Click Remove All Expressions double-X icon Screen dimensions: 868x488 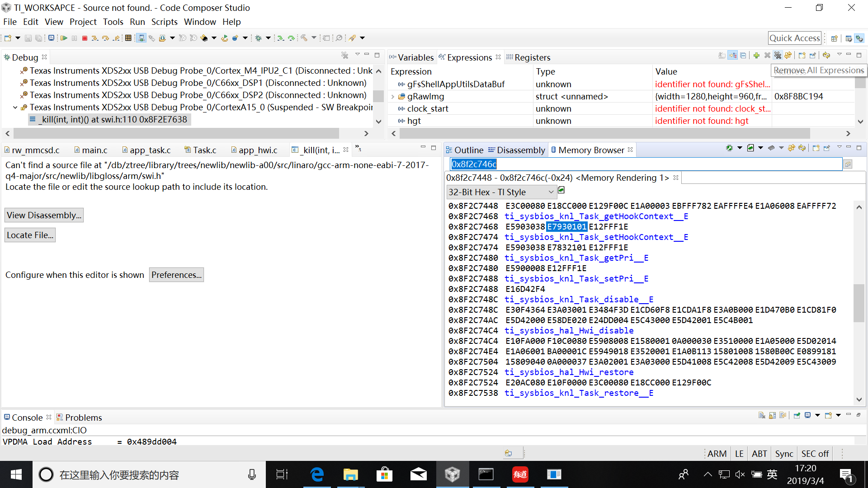(x=778, y=56)
